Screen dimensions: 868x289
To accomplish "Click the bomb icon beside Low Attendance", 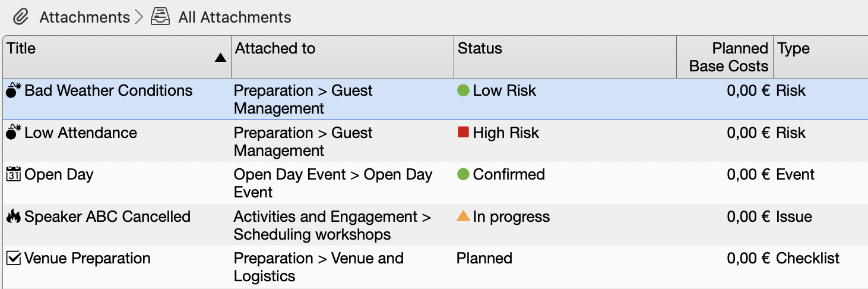I will (14, 133).
